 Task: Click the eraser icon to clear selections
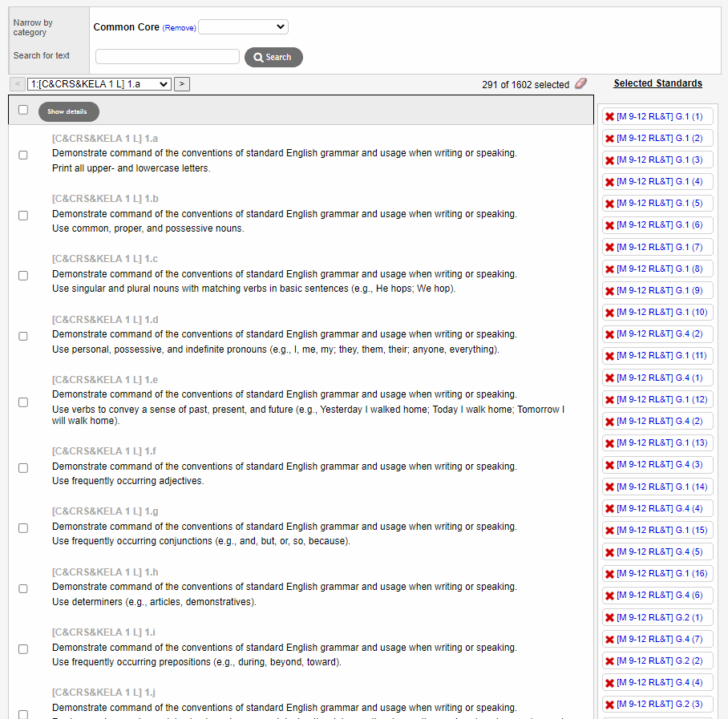tap(580, 83)
